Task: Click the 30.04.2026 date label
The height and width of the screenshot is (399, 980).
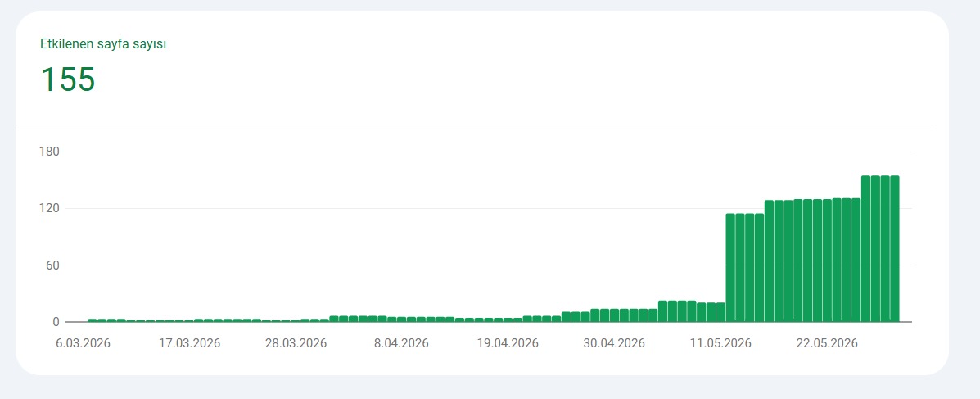Action: tap(614, 344)
